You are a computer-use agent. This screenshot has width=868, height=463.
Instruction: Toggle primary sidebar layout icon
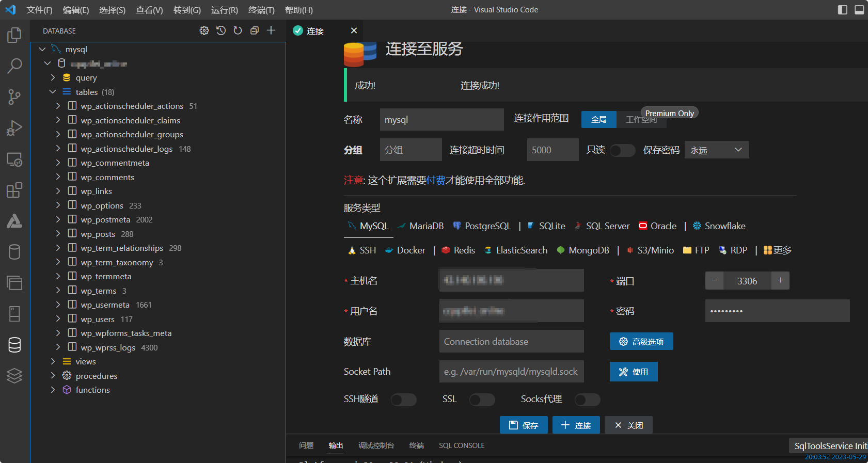click(x=843, y=10)
